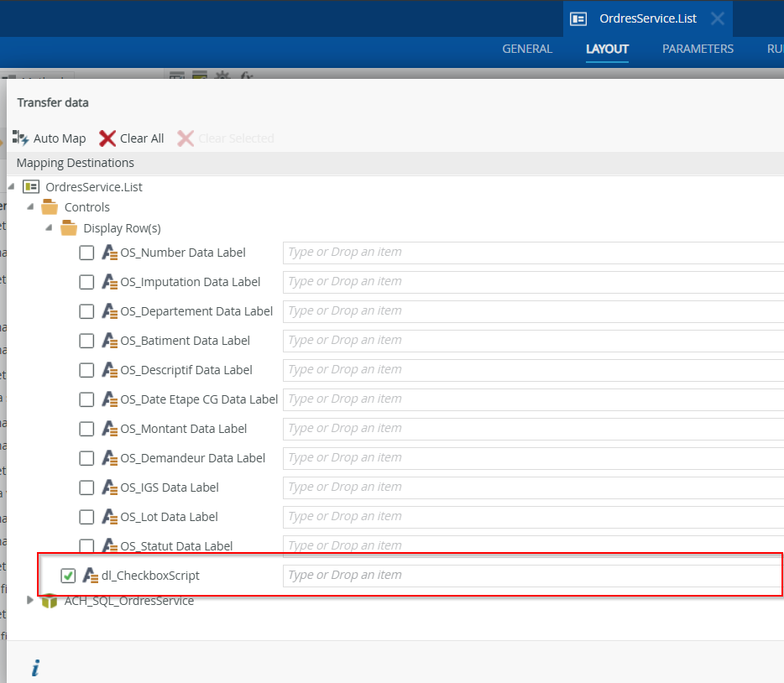784x683 pixels.
Task: Click the red Clear All X icon
Action: pyautogui.click(x=107, y=138)
